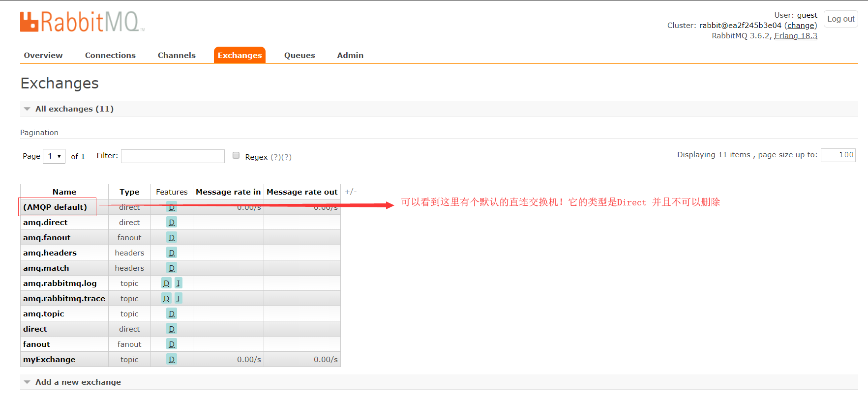This screenshot has height=396, width=868.
Task: Go to the Overview tab
Action: click(x=43, y=55)
